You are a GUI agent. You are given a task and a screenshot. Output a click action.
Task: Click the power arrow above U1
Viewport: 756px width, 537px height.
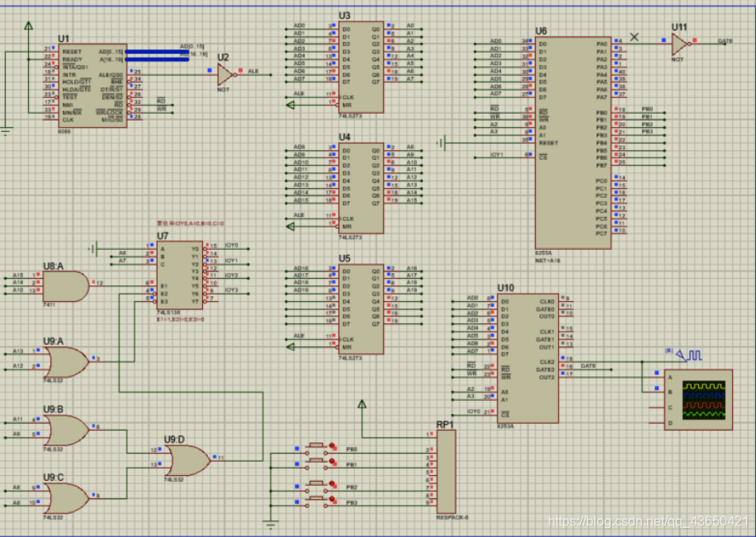28,26
